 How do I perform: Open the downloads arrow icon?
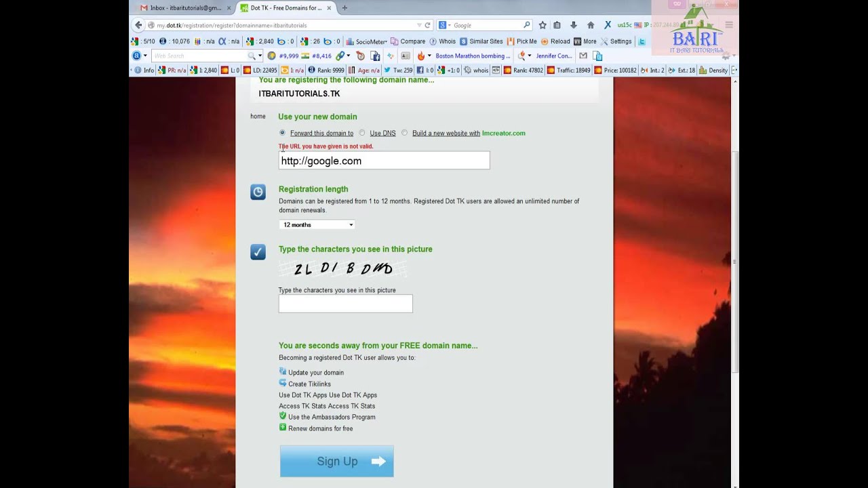(574, 25)
